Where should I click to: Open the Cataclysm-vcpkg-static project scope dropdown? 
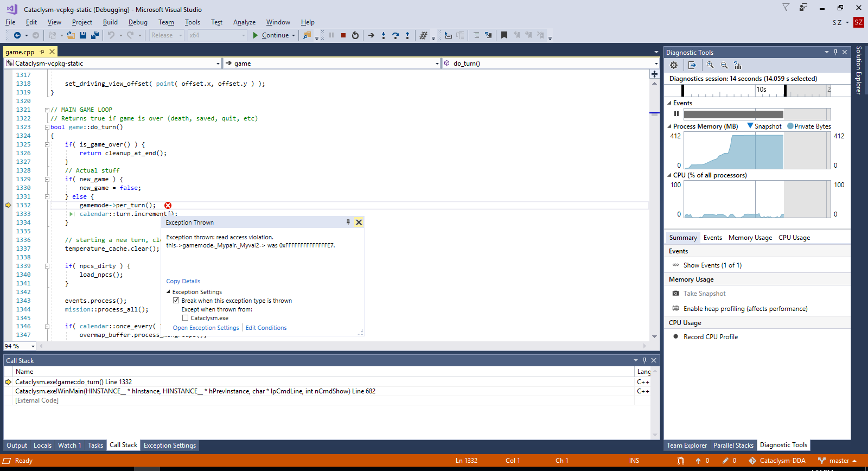click(218, 63)
